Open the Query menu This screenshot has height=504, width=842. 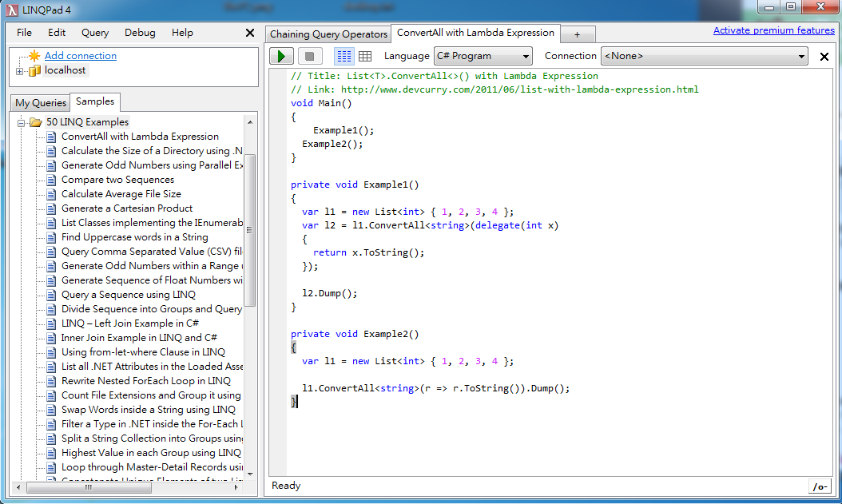click(95, 33)
